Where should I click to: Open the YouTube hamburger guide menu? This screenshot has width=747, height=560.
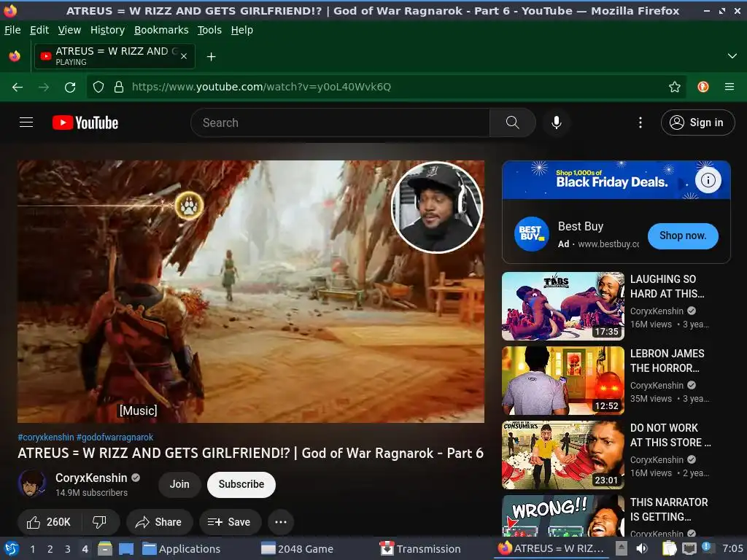coord(26,122)
